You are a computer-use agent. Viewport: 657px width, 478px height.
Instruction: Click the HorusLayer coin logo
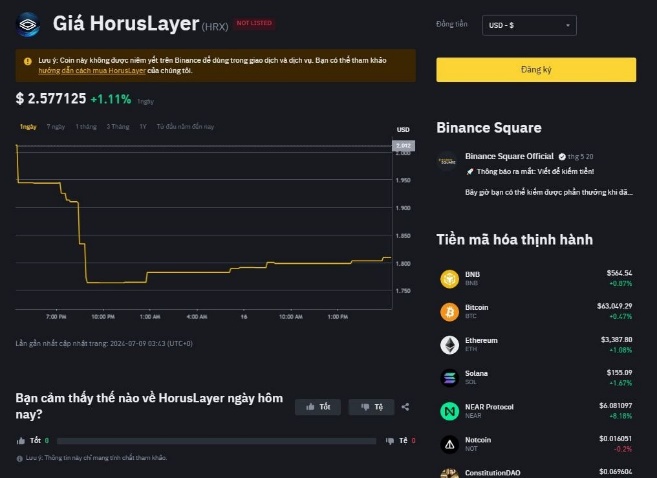click(x=29, y=23)
